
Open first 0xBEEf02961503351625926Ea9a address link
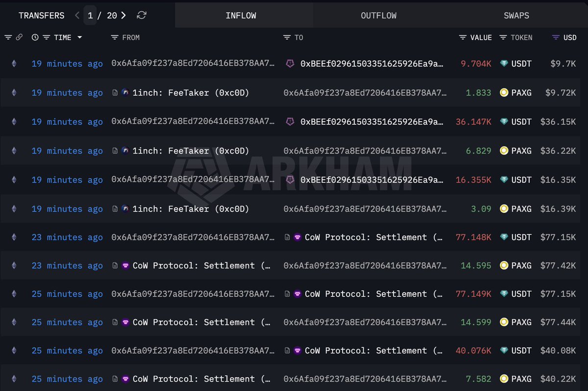(372, 64)
